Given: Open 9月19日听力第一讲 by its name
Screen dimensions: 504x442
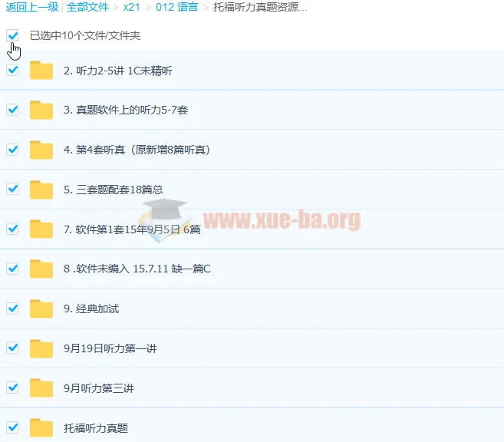Looking at the screenshot, I should (110, 348).
